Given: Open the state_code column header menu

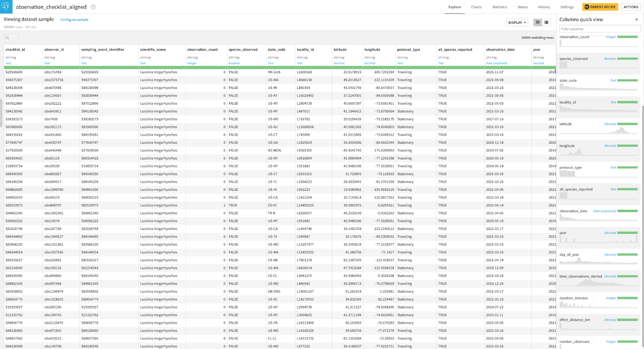Looking at the screenshot, I should tap(277, 50).
